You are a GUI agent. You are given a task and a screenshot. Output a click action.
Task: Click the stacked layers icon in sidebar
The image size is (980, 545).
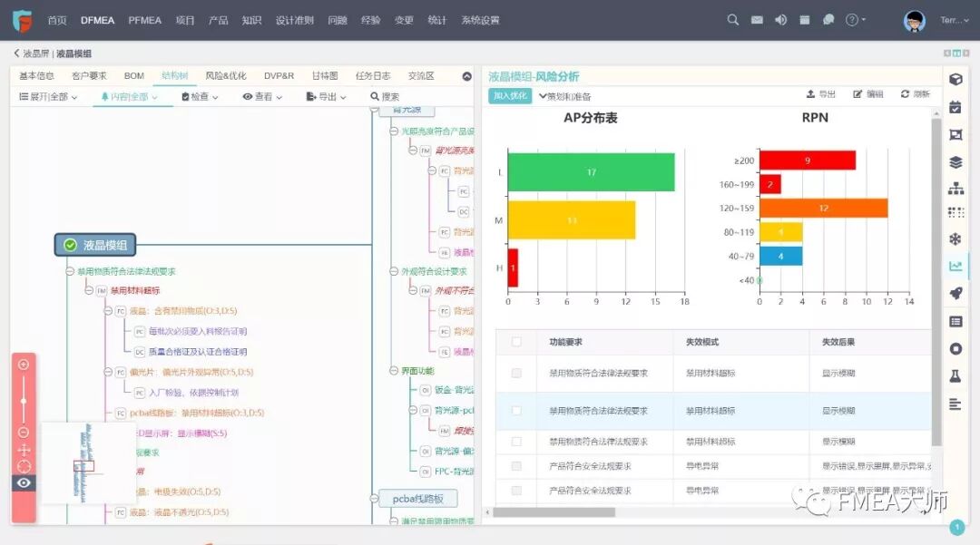[x=955, y=162]
